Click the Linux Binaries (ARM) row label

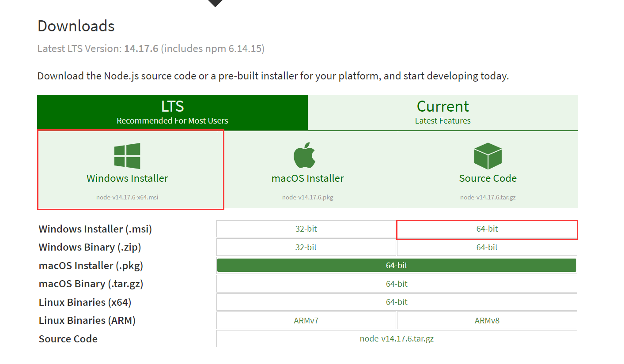pyautogui.click(x=87, y=320)
